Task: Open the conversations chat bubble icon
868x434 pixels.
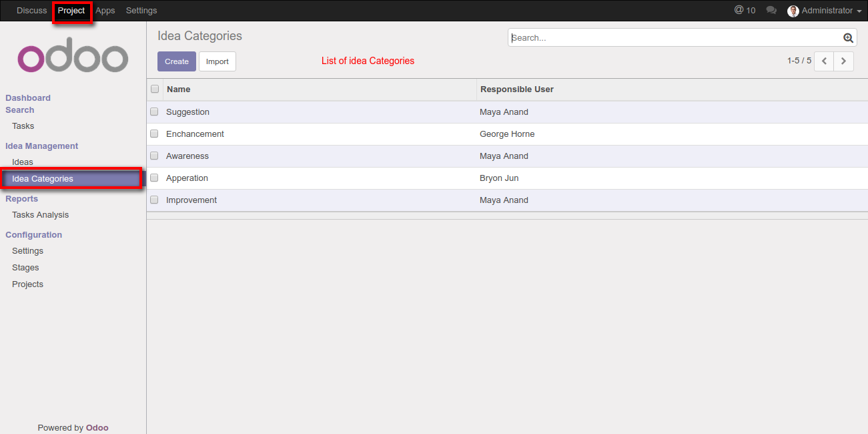Action: pyautogui.click(x=771, y=10)
